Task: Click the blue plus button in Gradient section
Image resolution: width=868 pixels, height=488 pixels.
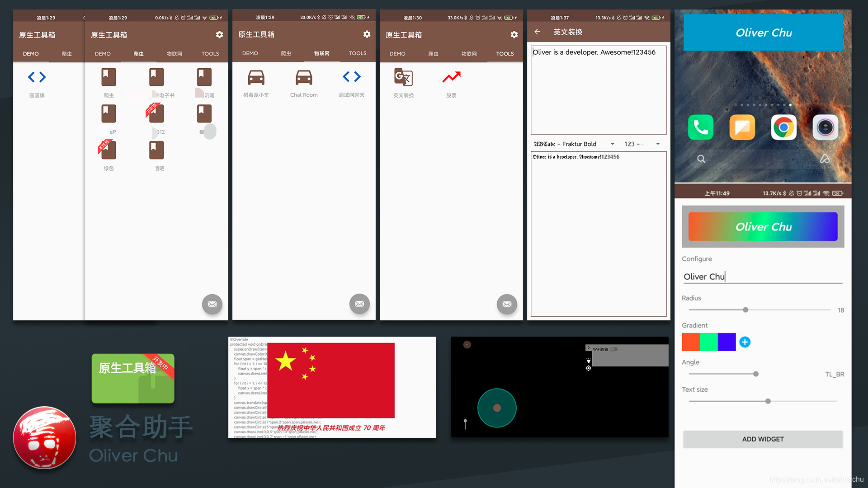Action: tap(745, 342)
